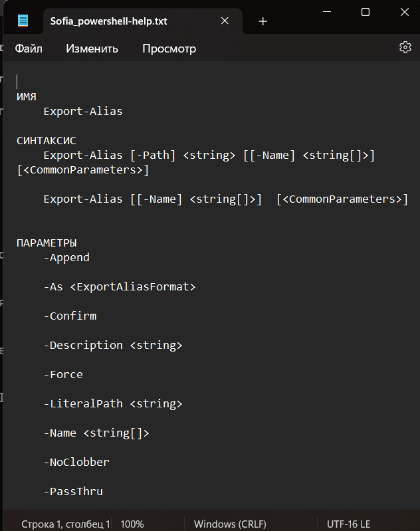
Task: Open the Просмотр menu
Action: [169, 49]
